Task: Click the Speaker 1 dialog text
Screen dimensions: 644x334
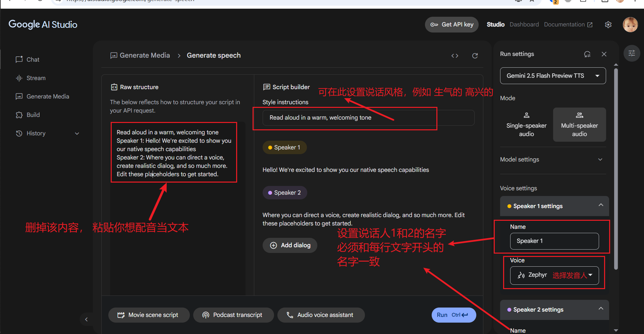Action: point(345,170)
